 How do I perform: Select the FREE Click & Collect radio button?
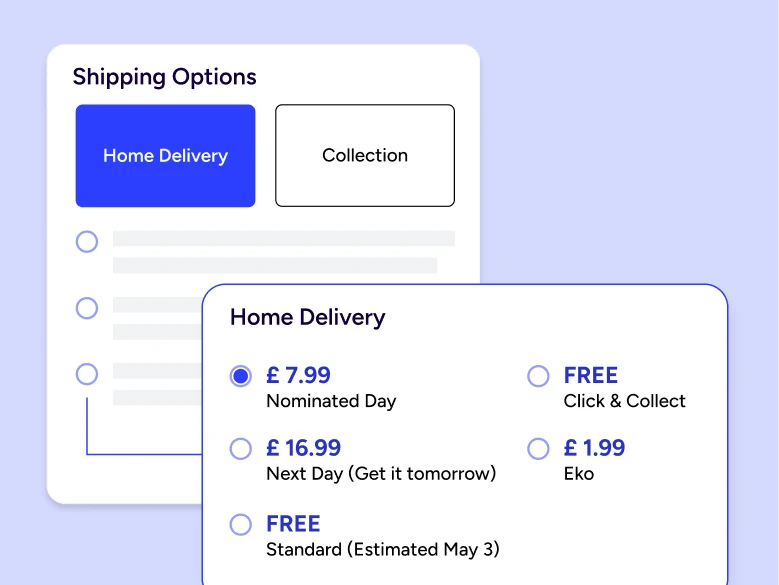[x=538, y=376]
